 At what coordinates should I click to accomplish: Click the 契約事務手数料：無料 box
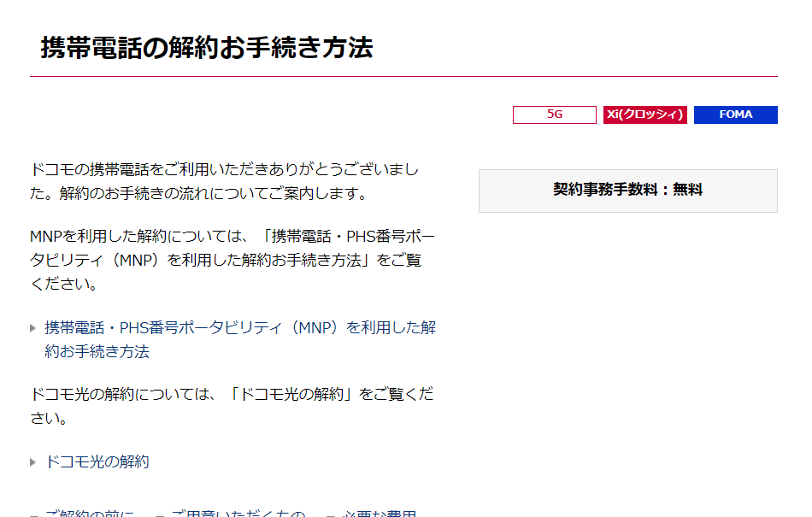tap(627, 191)
